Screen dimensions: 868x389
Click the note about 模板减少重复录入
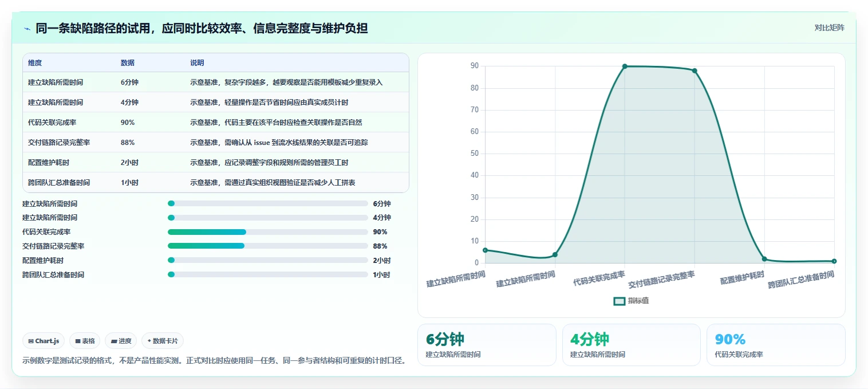(x=286, y=82)
